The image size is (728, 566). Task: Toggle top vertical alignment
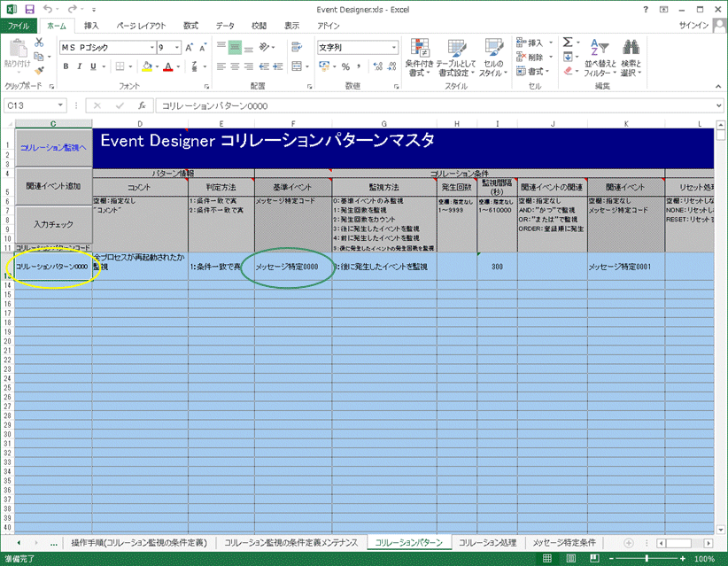click(221, 47)
